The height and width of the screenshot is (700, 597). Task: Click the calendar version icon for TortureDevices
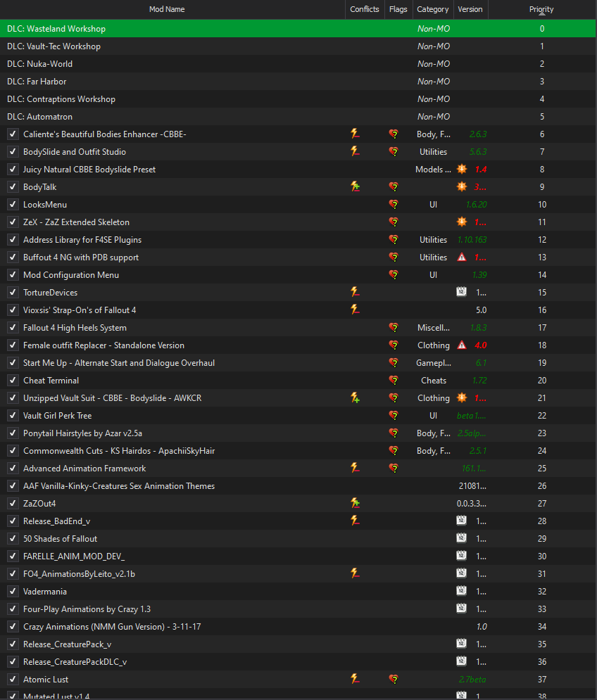point(462,292)
